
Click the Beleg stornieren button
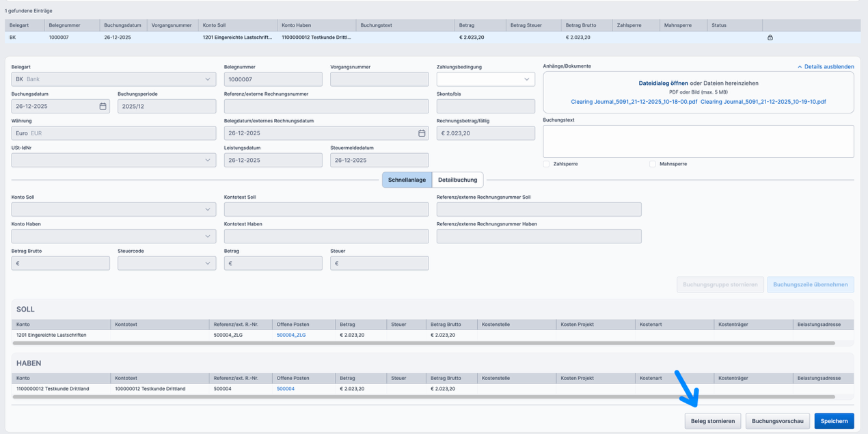[x=712, y=421]
